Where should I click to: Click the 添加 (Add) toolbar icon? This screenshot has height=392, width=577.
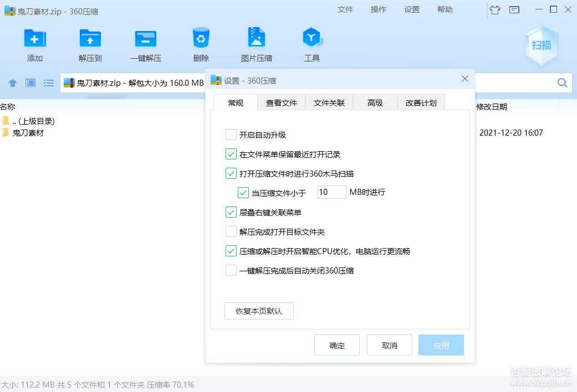coord(34,39)
